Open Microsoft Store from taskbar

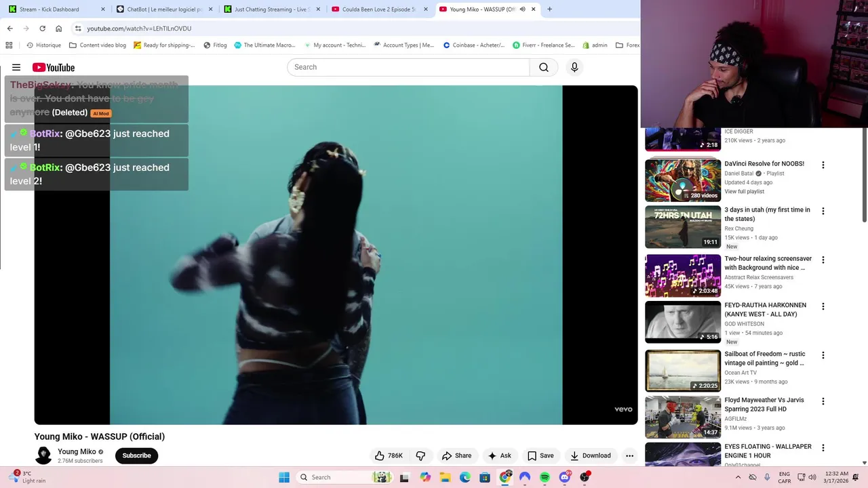(485, 477)
